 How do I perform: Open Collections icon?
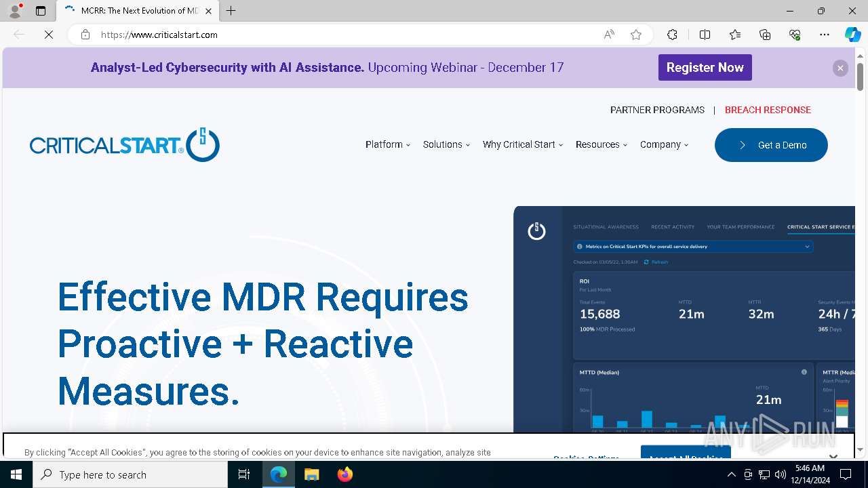(765, 35)
